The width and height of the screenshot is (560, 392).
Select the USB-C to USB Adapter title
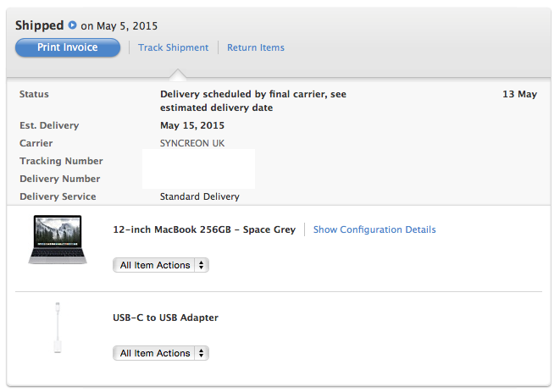[x=165, y=317]
